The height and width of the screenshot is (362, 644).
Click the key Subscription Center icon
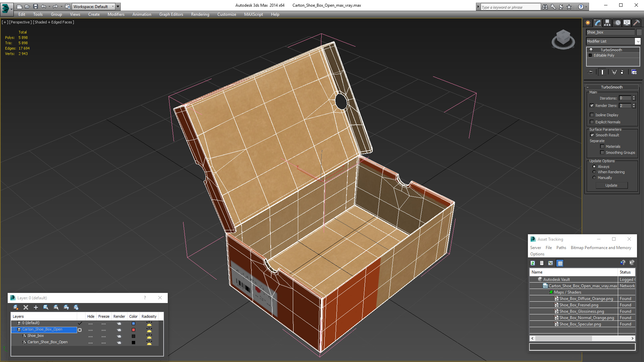coord(553,7)
